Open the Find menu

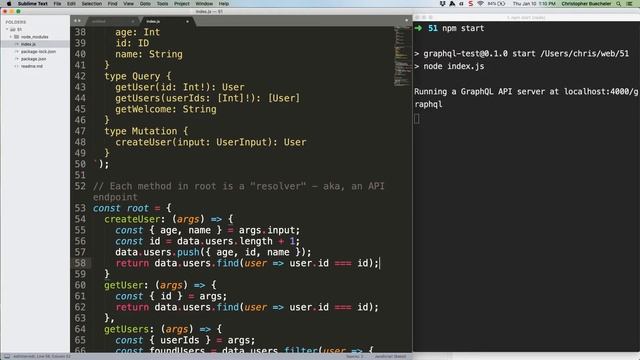click(112, 4)
